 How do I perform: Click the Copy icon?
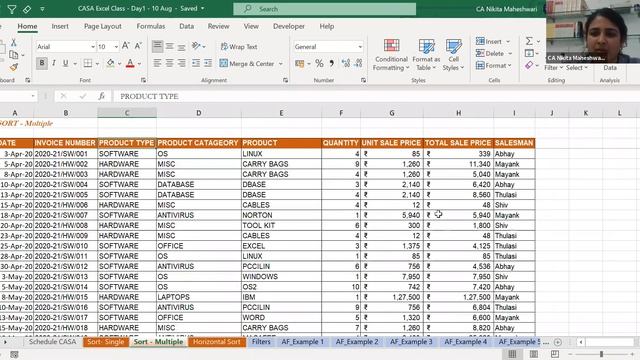pyautogui.click(x=13, y=54)
